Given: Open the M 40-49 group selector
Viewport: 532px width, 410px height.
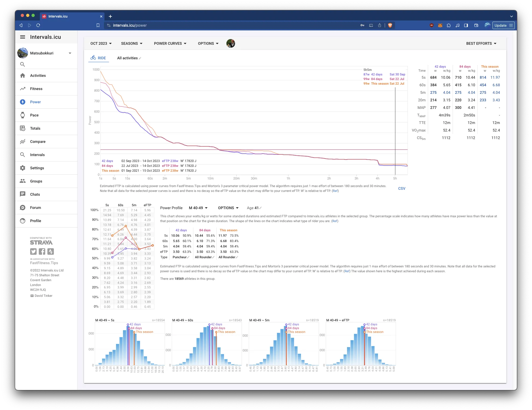Looking at the screenshot, I should 198,208.
